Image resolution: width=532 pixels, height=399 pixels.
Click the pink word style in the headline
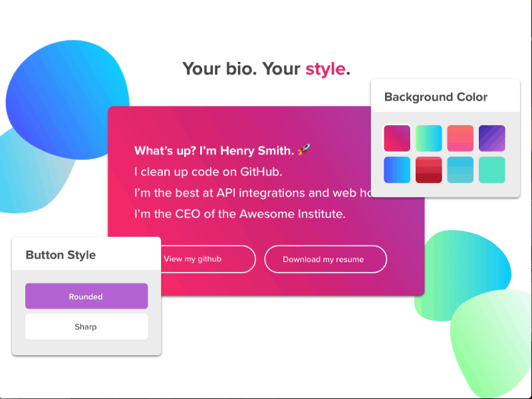click(x=325, y=69)
